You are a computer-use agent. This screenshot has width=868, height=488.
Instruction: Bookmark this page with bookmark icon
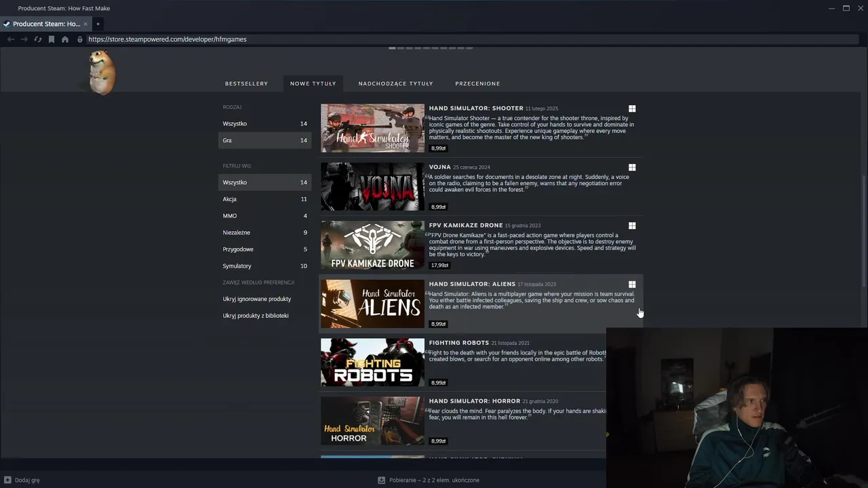click(52, 39)
